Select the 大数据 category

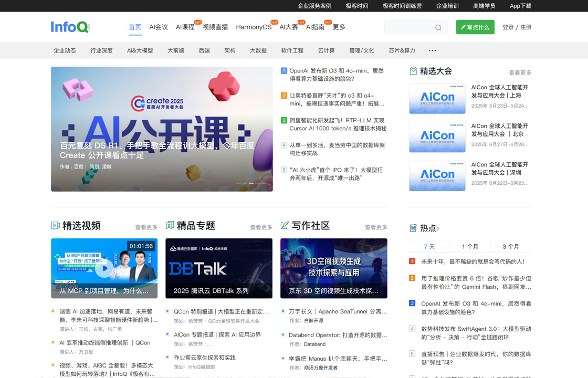(258, 50)
